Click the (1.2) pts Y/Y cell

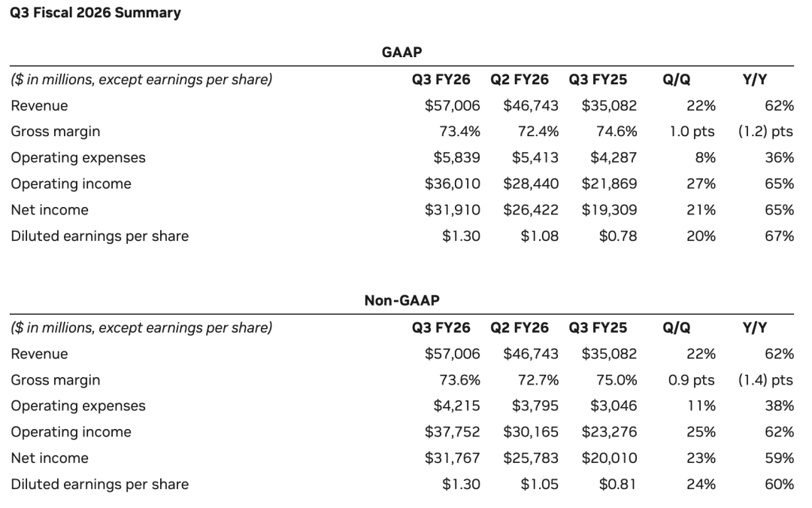765,132
